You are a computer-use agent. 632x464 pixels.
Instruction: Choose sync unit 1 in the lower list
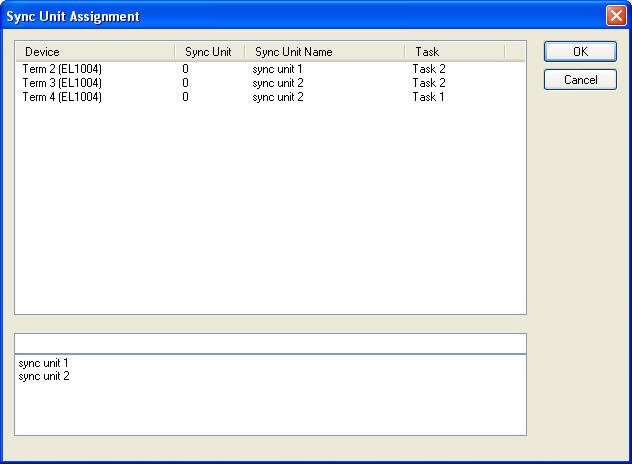click(x=44, y=363)
